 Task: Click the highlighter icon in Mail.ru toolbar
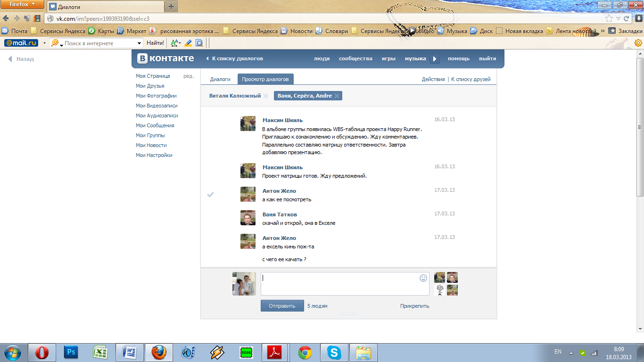tap(188, 43)
